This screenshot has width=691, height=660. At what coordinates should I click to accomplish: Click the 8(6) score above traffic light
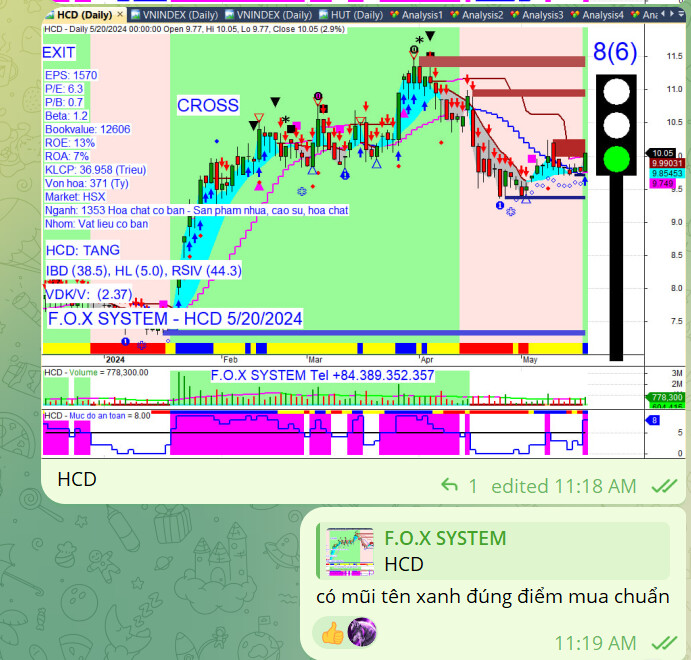(615, 52)
